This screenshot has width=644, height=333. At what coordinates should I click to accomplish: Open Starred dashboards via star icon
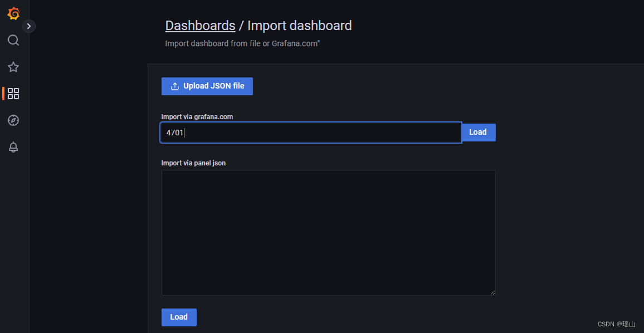[13, 67]
